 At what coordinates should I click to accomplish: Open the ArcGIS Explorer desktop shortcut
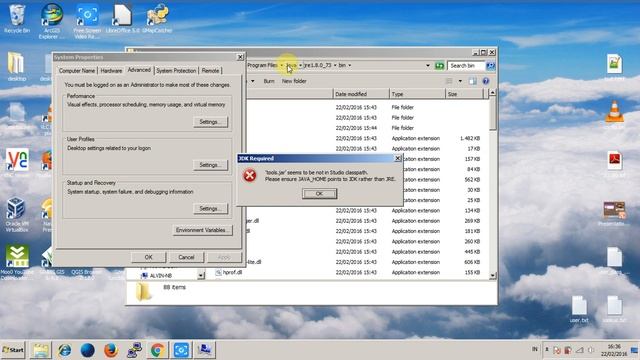pos(52,20)
